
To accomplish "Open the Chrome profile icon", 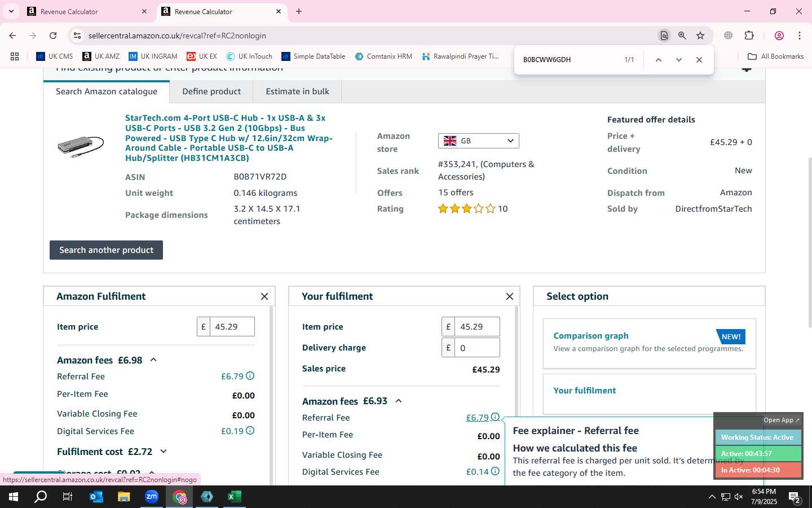I will [779, 36].
